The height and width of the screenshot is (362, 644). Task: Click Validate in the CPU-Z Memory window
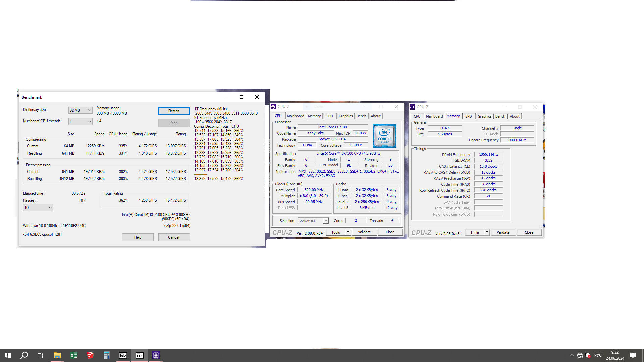(503, 232)
